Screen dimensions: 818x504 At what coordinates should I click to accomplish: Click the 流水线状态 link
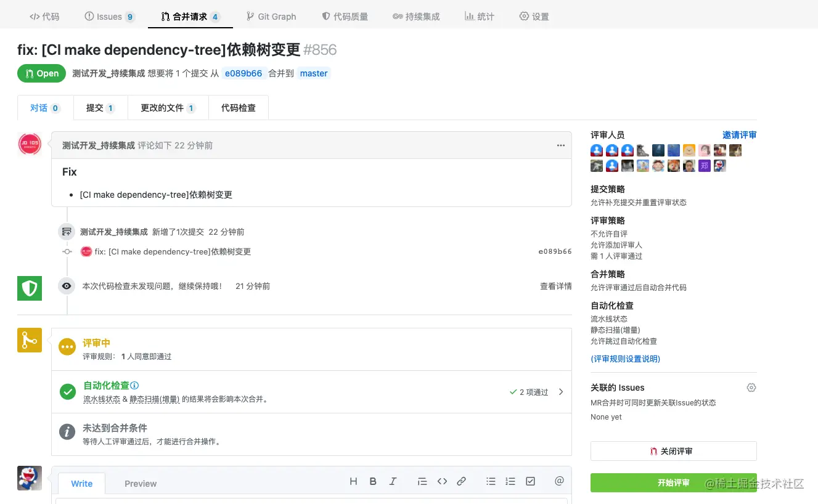(x=102, y=399)
